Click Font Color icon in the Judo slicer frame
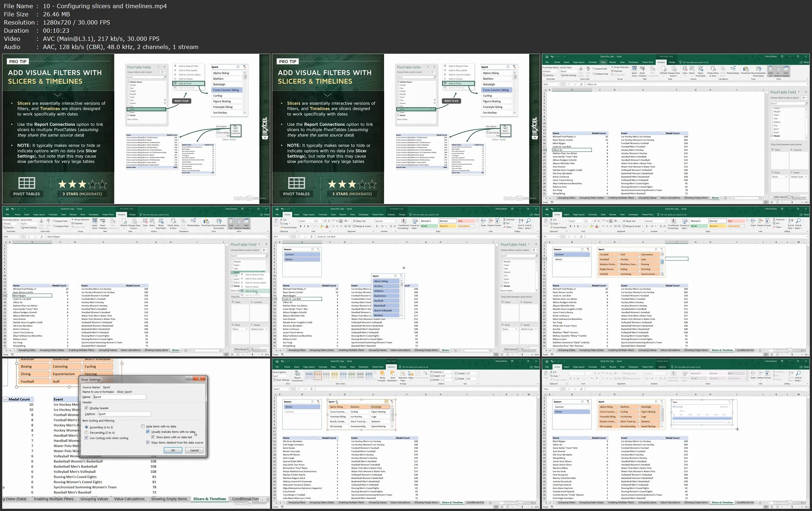 point(597,226)
